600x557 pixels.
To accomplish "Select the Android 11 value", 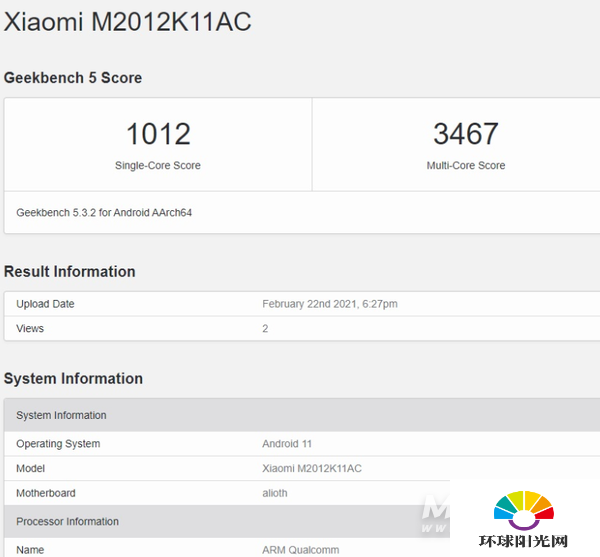I will tap(287, 444).
